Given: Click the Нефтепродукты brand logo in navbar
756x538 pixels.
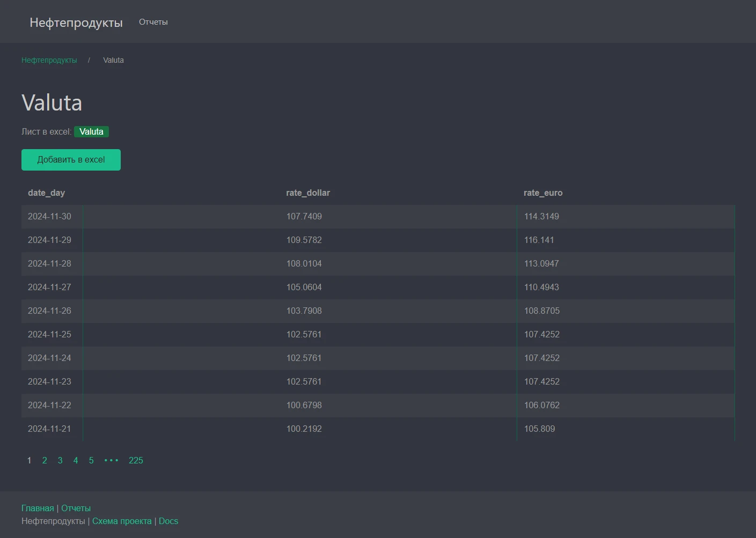Looking at the screenshot, I should tap(76, 23).
